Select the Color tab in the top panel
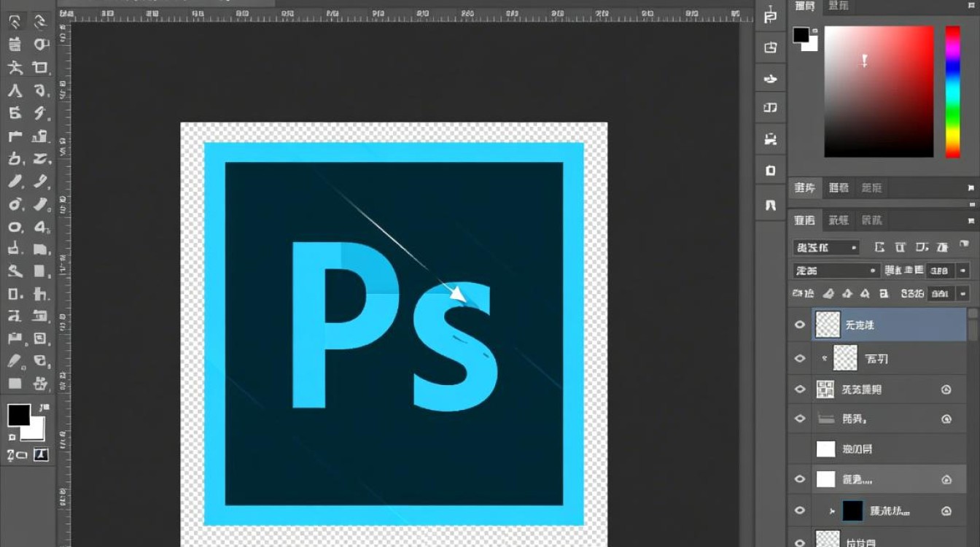The image size is (980, 547). 805,7
